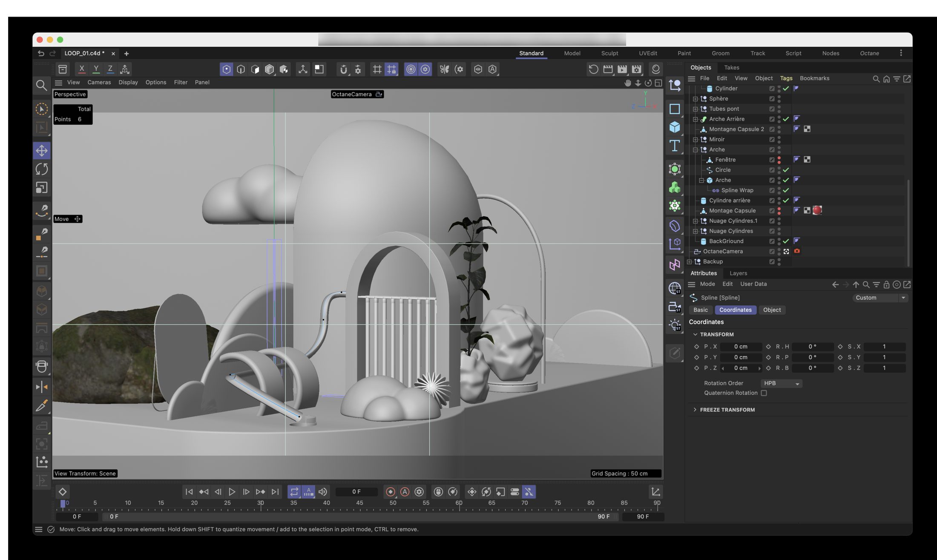Viewport: 937px width, 560px height.
Task: Expand the Nuage Cylindres group
Action: click(x=695, y=231)
